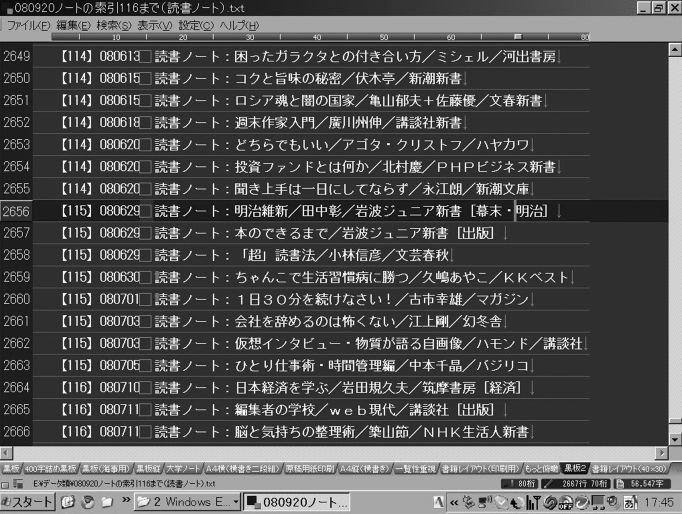The image size is (682, 514).
Task: Open the 設定(C) menu
Action: (196, 25)
